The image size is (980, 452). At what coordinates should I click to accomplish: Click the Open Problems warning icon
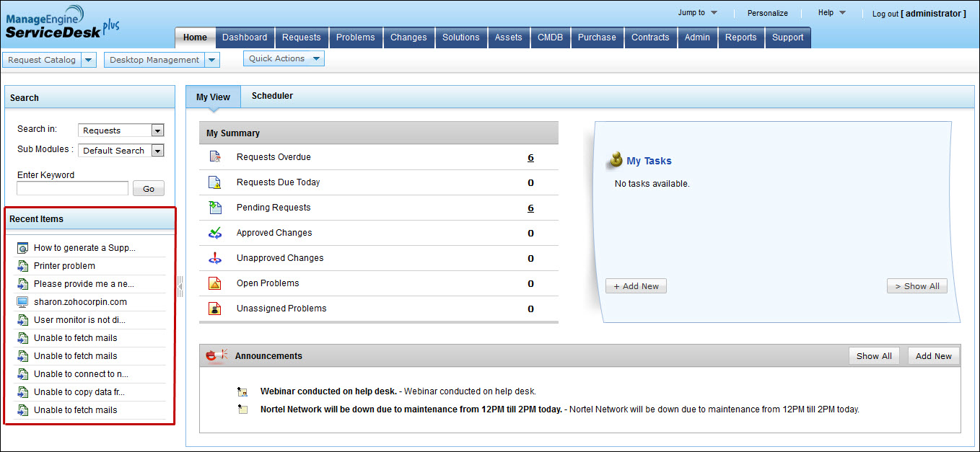tap(214, 283)
